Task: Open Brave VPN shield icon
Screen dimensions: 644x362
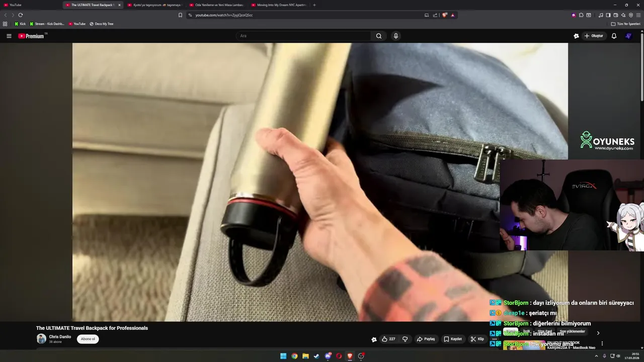Action: point(631,15)
